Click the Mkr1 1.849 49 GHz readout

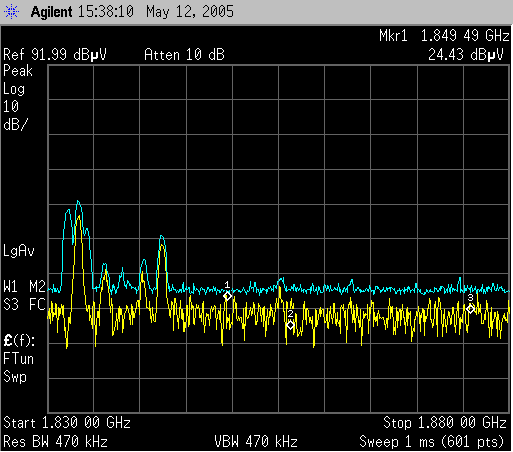444,36
